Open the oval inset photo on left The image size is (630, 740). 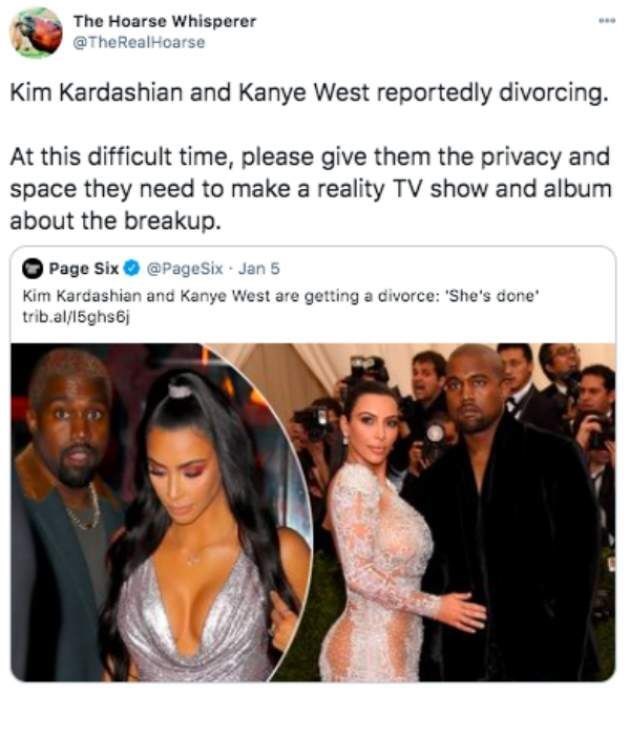click(160, 512)
